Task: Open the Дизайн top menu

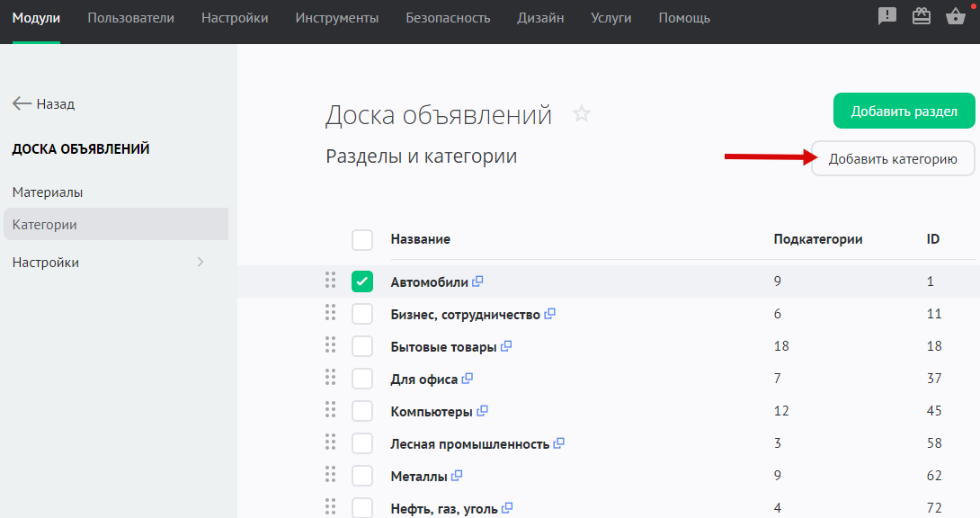Action: 540,18
